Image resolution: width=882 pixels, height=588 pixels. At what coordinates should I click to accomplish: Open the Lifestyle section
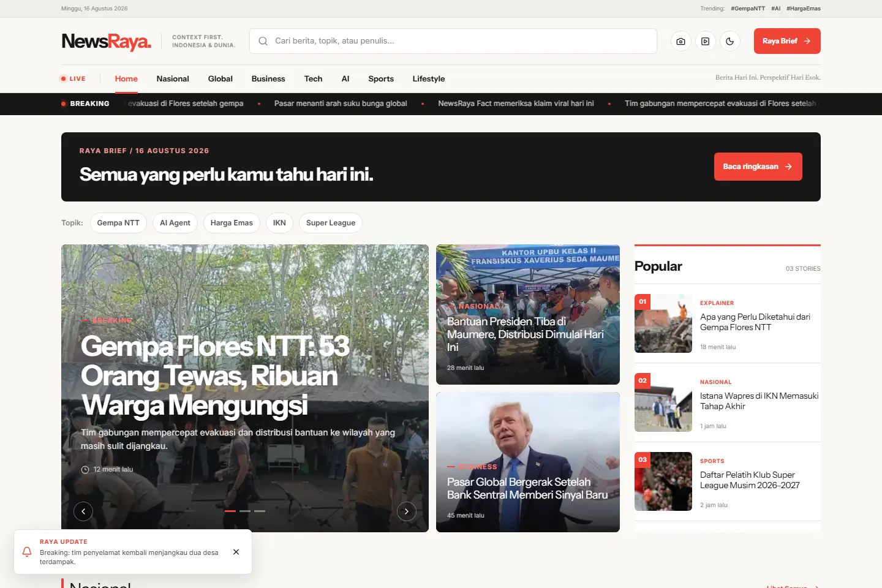point(429,78)
